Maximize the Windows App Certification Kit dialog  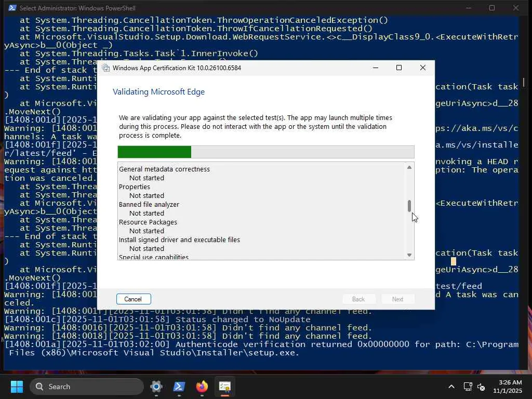pos(399,68)
